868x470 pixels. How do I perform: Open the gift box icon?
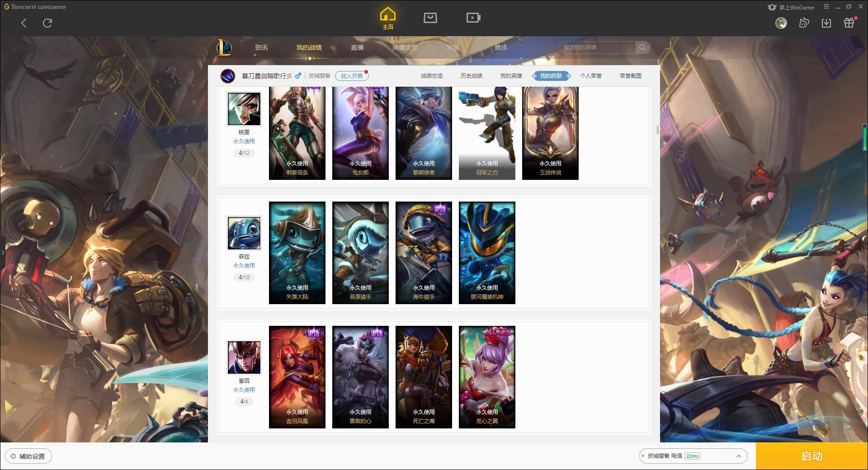(x=849, y=23)
